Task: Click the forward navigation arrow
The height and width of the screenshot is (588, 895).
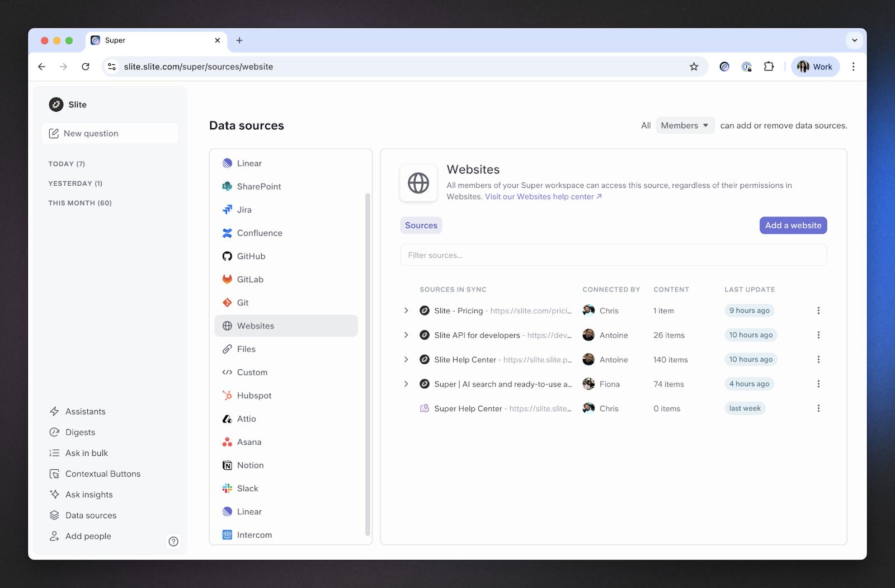Action: (x=64, y=67)
